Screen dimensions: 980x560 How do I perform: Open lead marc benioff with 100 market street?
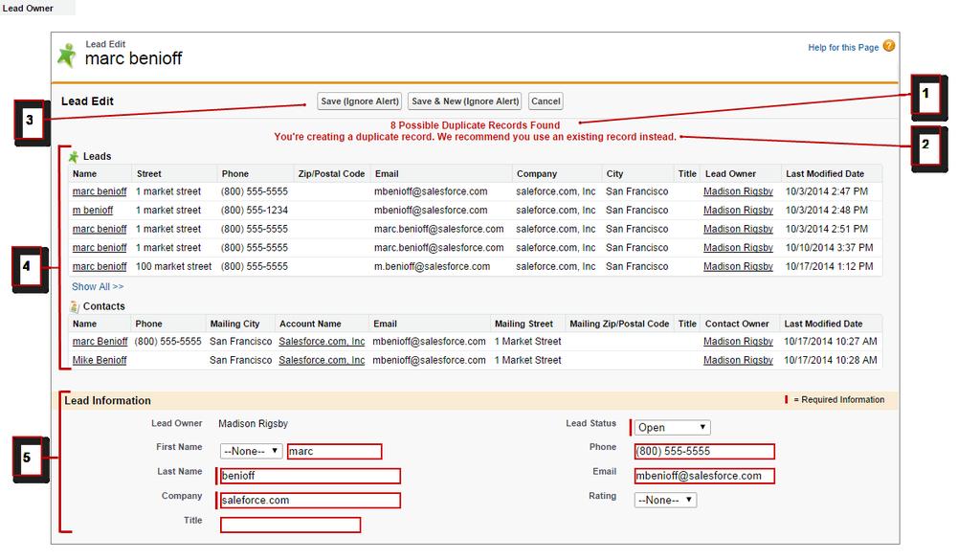(100, 266)
